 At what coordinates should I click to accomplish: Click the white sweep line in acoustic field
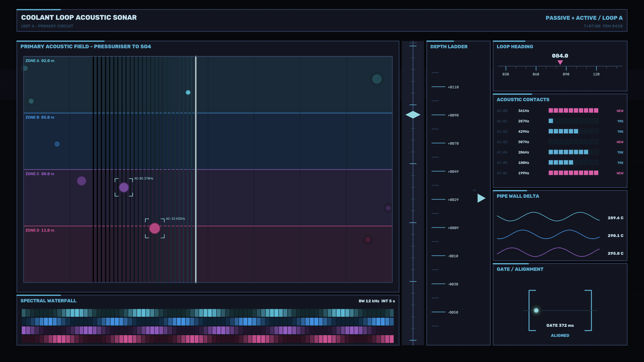point(196,169)
